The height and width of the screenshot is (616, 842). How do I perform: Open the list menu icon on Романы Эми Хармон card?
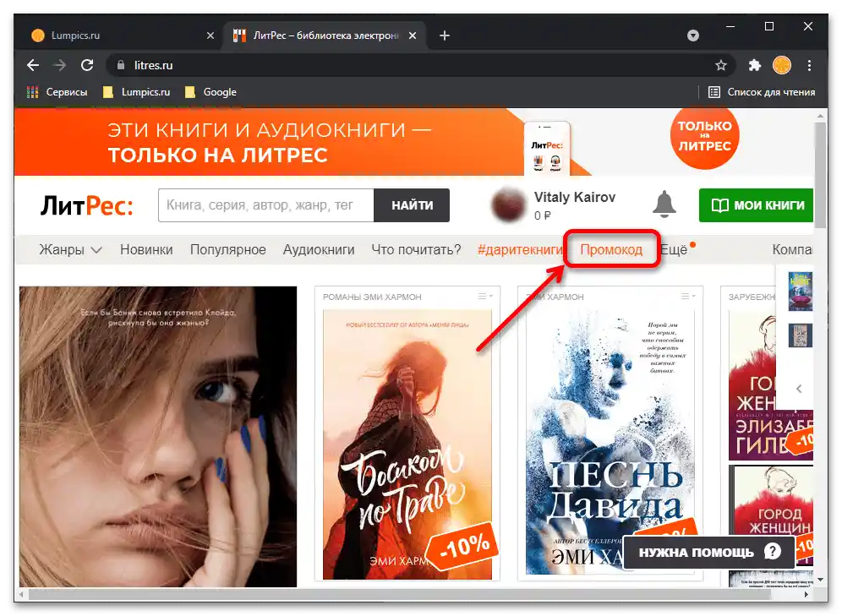click(x=485, y=297)
